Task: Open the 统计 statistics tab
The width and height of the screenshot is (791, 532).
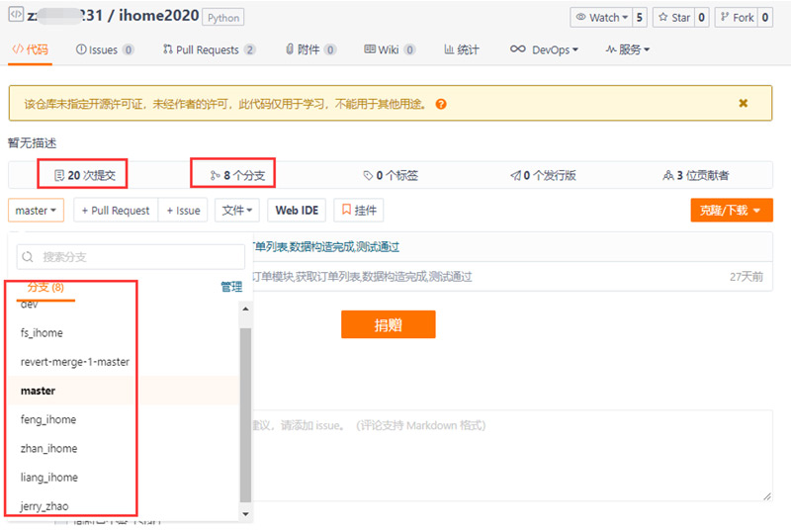Action: pos(462,49)
